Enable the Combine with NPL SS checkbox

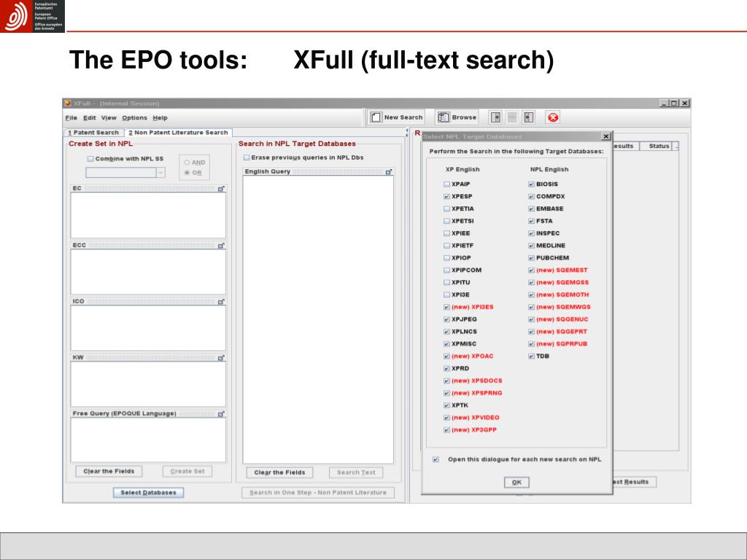pyautogui.click(x=90, y=159)
